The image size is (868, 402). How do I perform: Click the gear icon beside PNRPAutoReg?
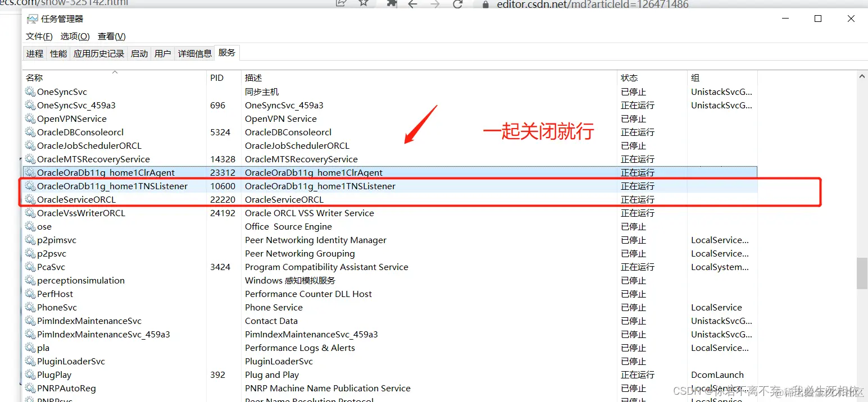pyautogui.click(x=30, y=388)
